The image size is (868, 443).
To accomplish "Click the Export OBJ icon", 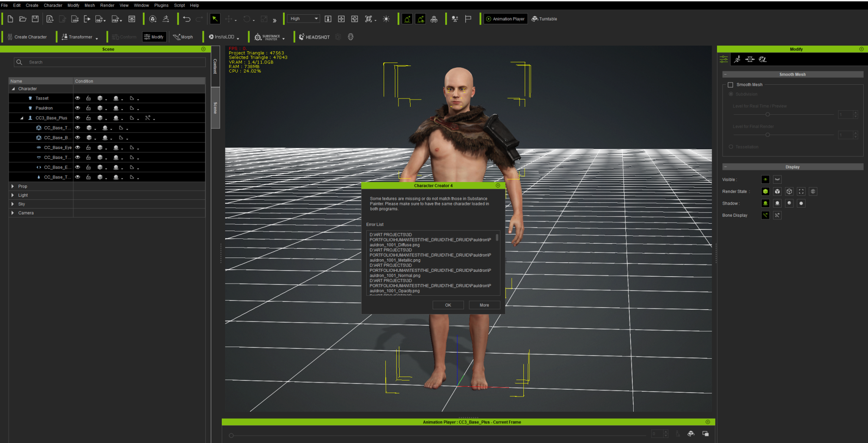I will pyautogui.click(x=100, y=19).
